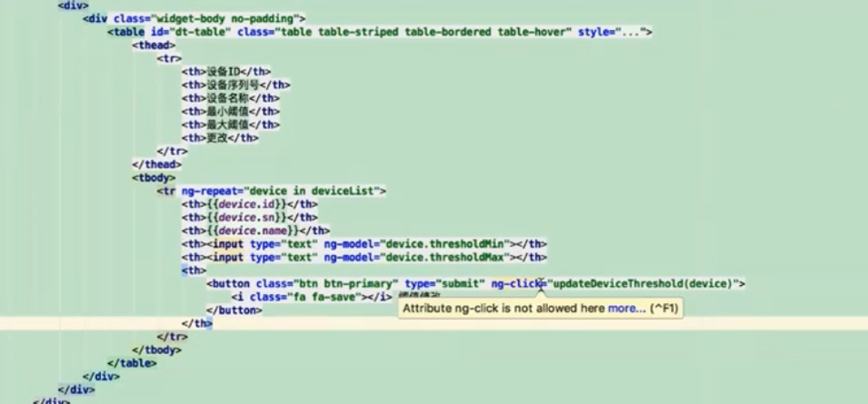Click the {{device.name}} expression
Image resolution: width=868 pixels, height=404 pixels.
tap(252, 231)
